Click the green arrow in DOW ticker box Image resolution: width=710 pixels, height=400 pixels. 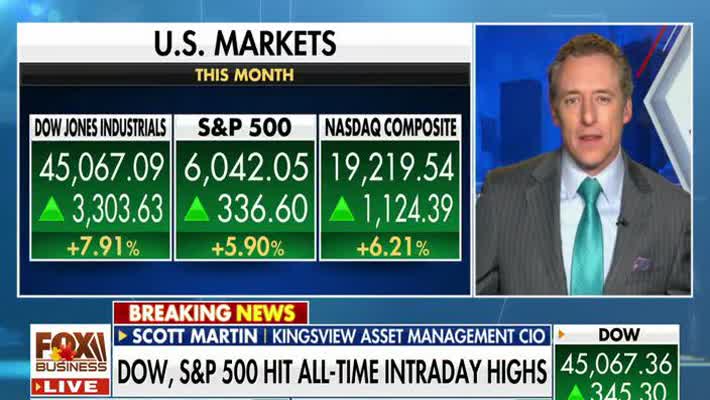pyautogui.click(x=576, y=392)
